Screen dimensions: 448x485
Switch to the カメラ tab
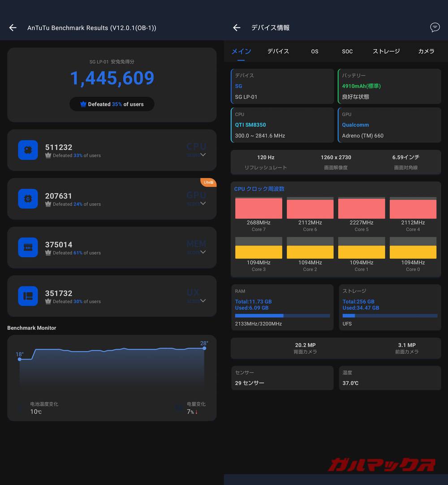click(426, 52)
